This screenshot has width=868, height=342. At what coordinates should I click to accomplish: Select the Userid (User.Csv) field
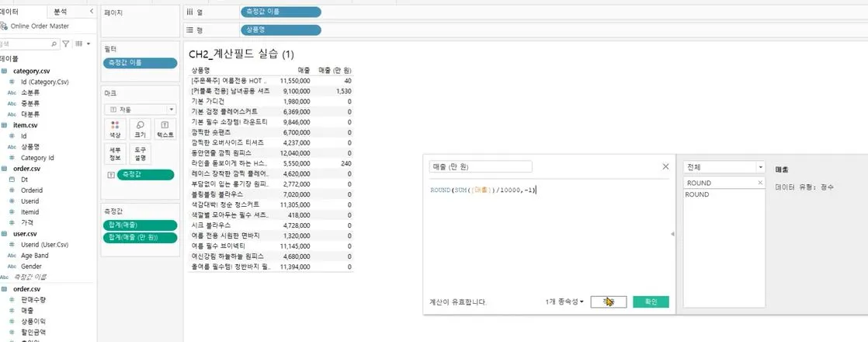coord(44,244)
